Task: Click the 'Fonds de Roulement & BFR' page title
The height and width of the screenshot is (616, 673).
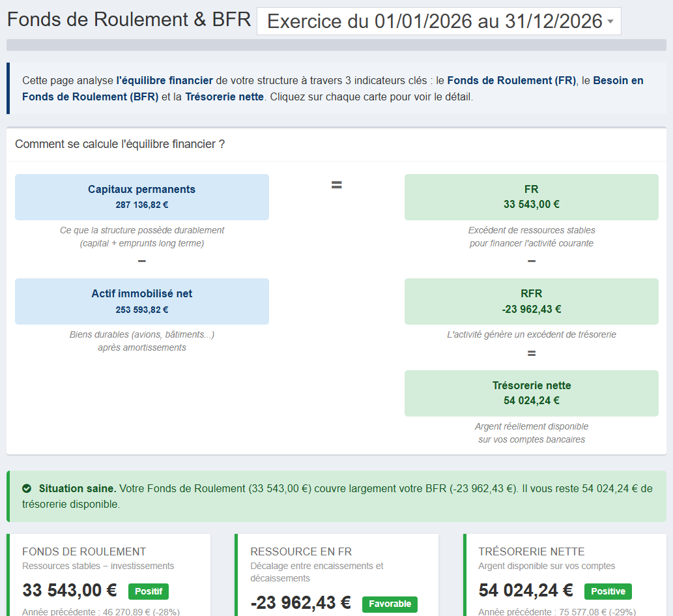Action: (x=129, y=20)
